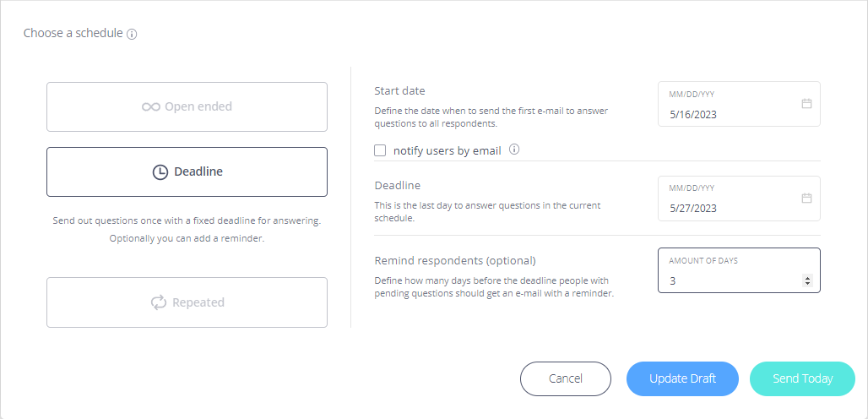Click info icon beside Choose a schedule
The height and width of the screenshot is (419, 868).
(132, 35)
